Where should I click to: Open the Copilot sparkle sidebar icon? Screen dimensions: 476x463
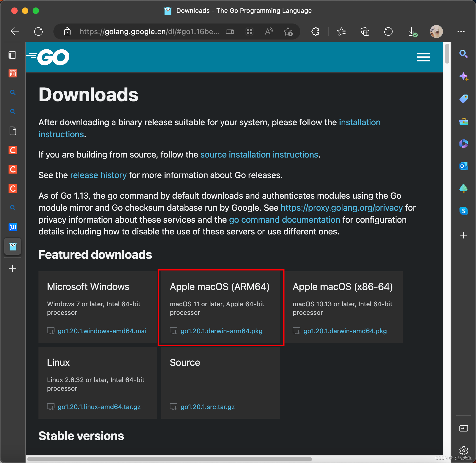point(463,76)
